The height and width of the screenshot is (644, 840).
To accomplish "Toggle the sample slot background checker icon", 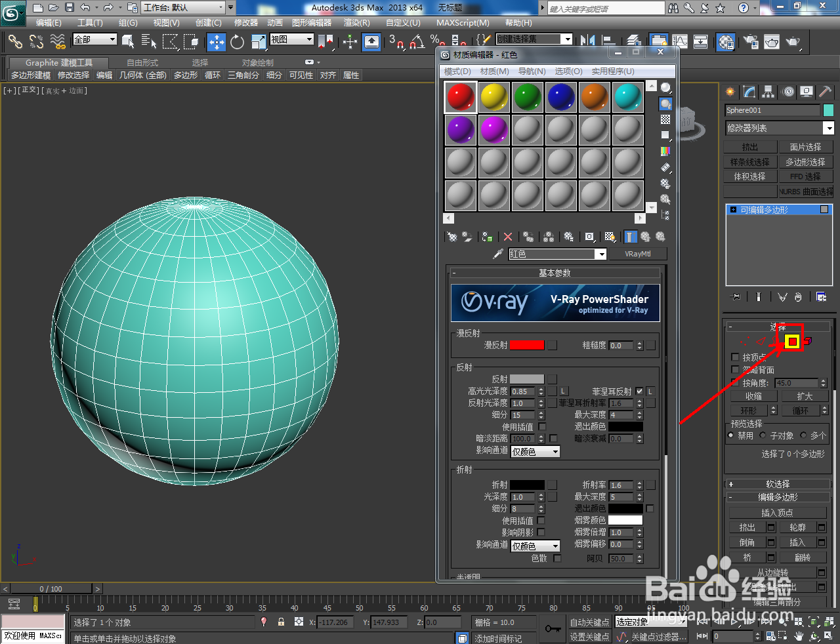I will pyautogui.click(x=665, y=119).
